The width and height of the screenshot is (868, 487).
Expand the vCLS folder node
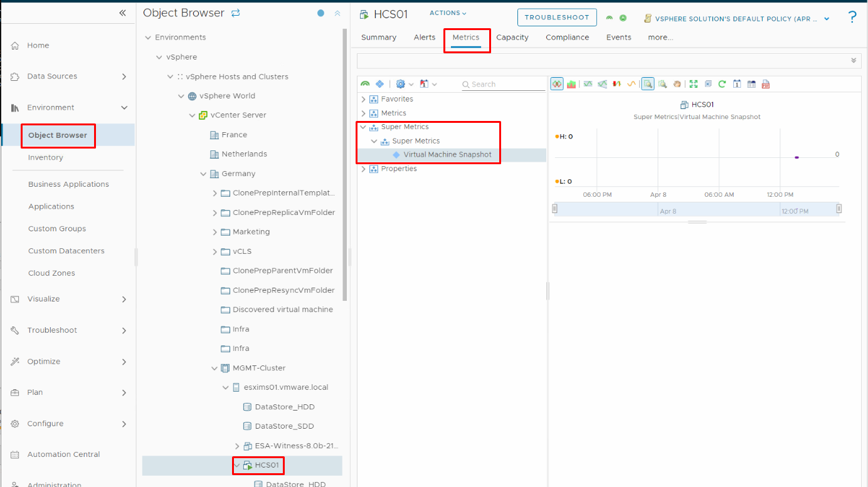tap(215, 251)
